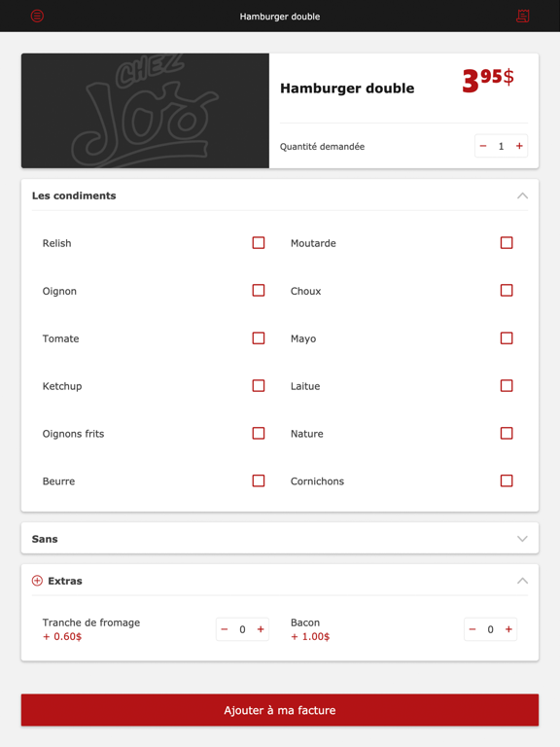Click Ajouter à ma facture button

click(x=280, y=710)
